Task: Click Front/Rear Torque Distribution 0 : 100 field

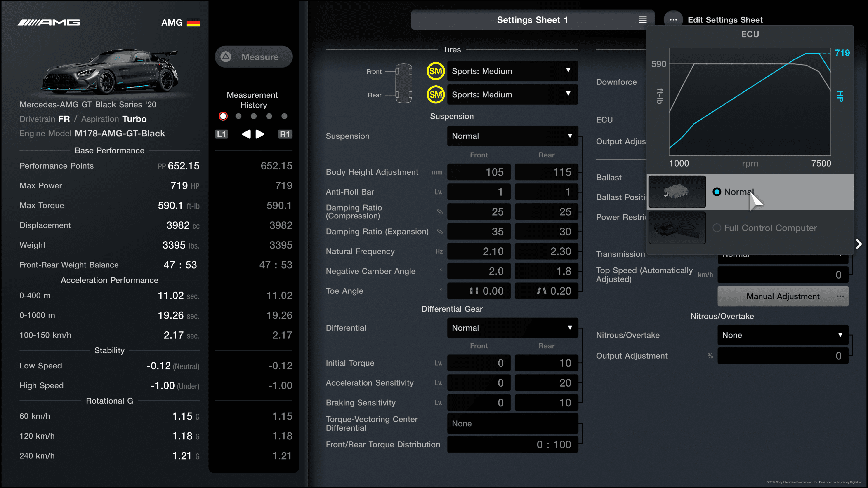Action: (512, 445)
